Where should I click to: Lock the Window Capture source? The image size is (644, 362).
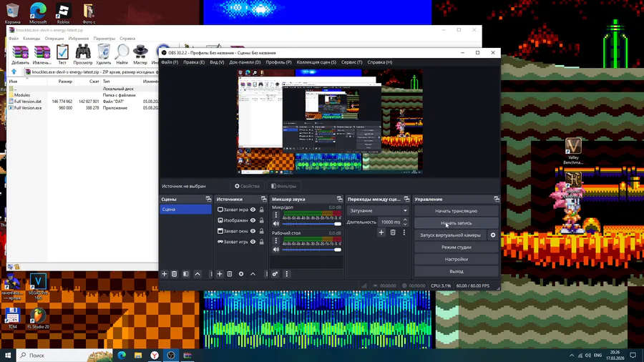click(x=262, y=231)
